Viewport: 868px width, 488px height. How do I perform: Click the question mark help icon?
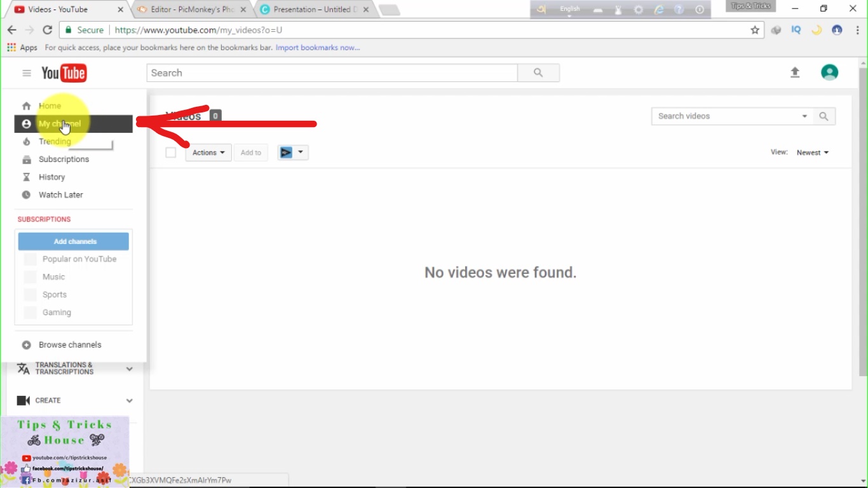pyautogui.click(x=679, y=10)
